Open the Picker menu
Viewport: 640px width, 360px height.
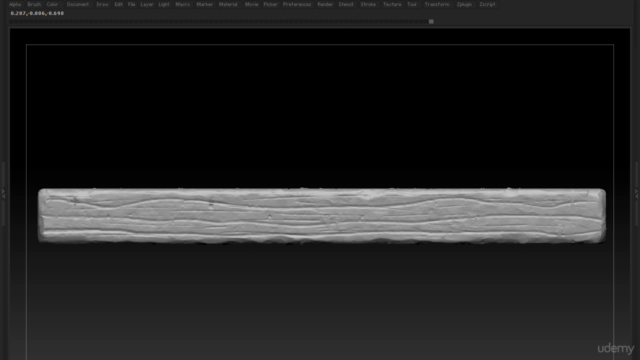pos(270,4)
